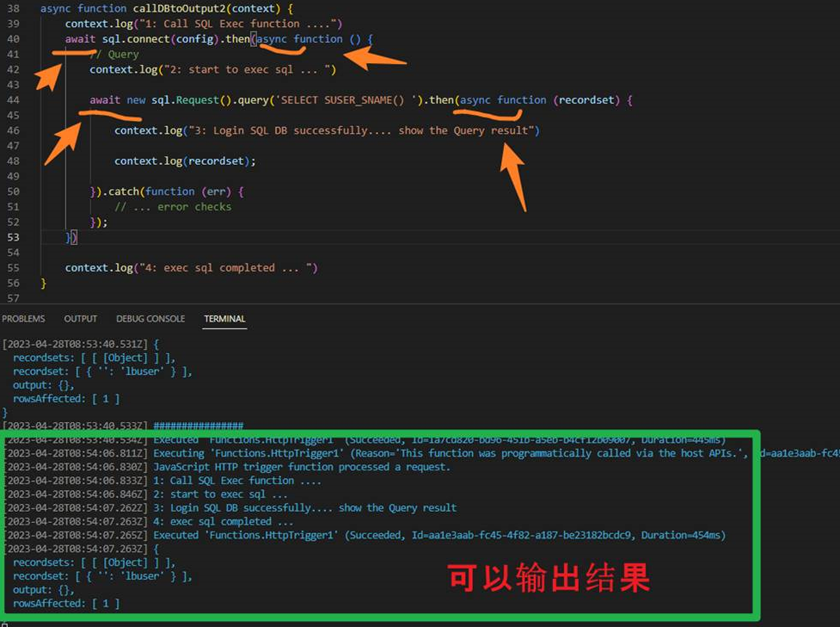Select line number 53 in the gutter

point(13,237)
